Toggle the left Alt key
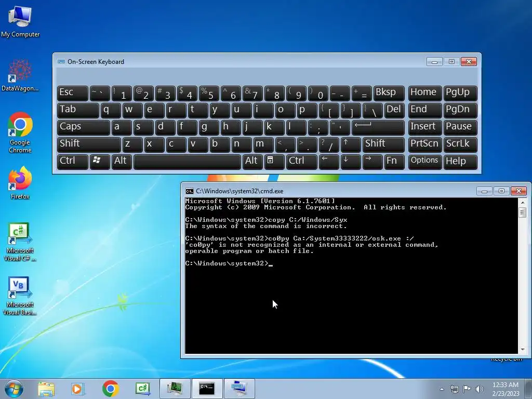 coord(122,162)
